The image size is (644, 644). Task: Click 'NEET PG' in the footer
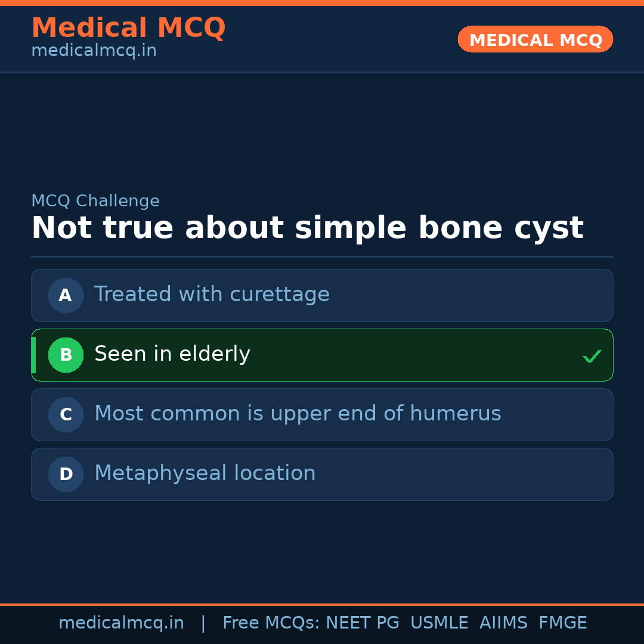click(x=363, y=623)
